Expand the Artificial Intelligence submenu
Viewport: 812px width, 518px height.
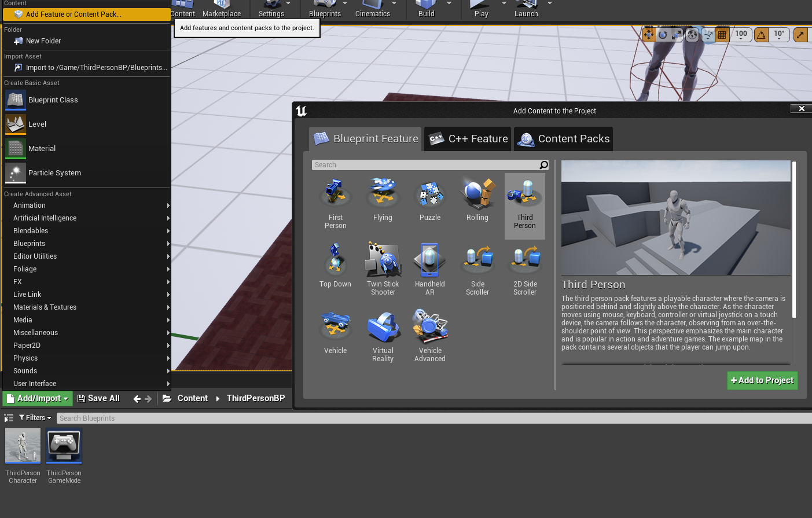click(87, 218)
